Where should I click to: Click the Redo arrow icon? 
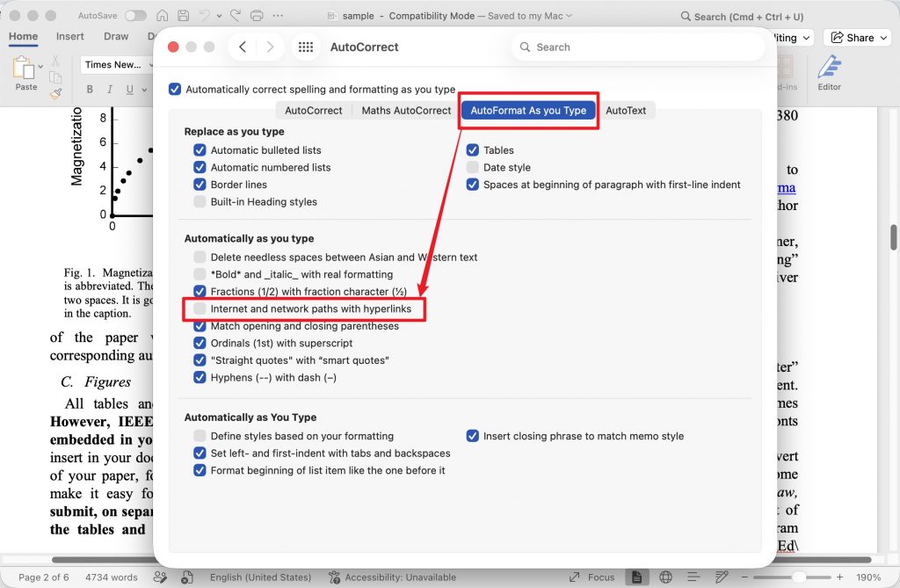(236, 16)
